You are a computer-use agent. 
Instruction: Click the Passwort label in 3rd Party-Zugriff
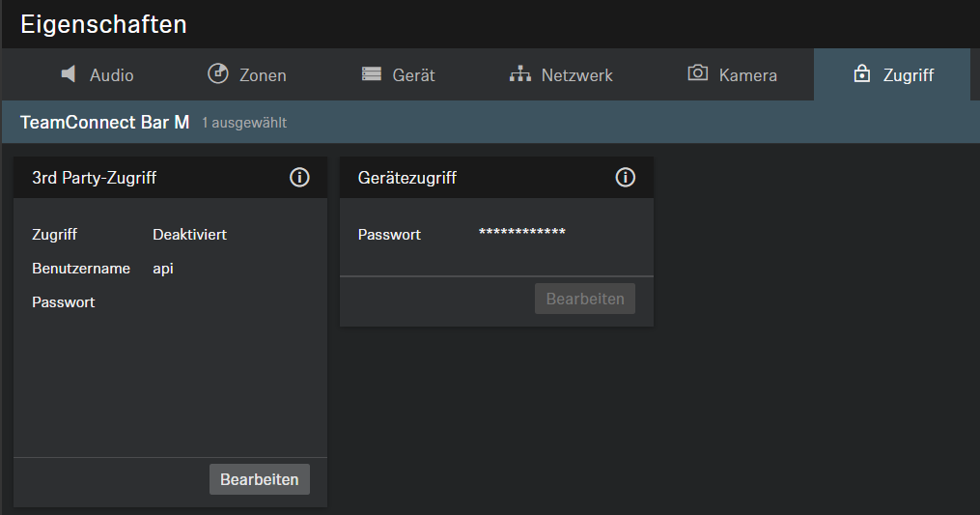[64, 302]
